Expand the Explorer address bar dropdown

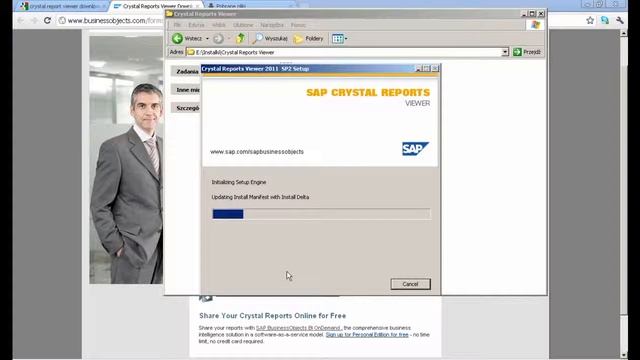[x=505, y=52]
